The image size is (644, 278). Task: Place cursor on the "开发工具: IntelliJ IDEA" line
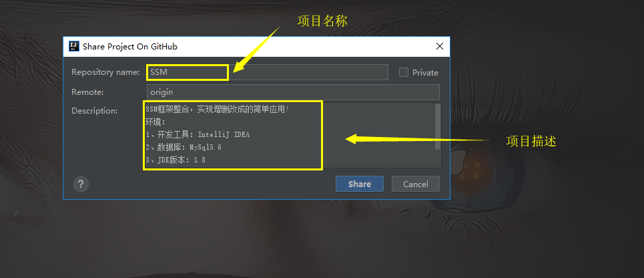point(198,134)
